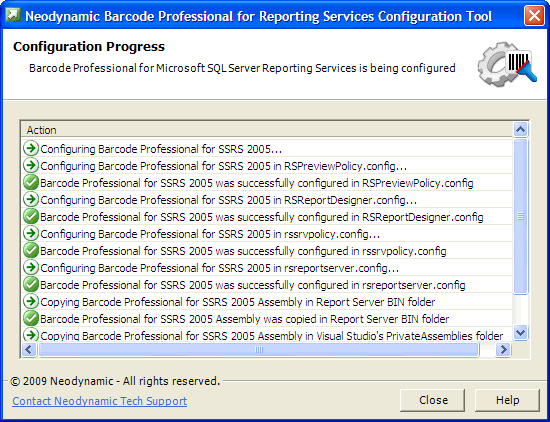Click green check icon for rsreportserver.config success row
Screen dimensions: 550x422
pos(31,284)
